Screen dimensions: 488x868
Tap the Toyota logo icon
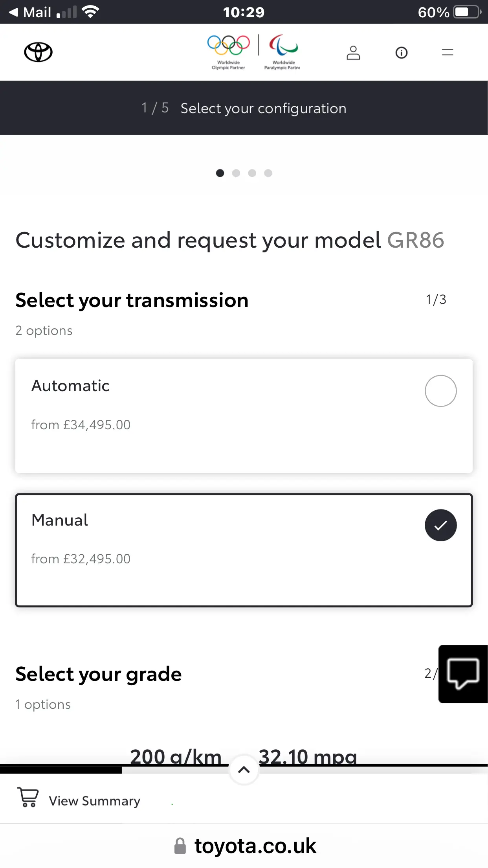click(x=38, y=52)
